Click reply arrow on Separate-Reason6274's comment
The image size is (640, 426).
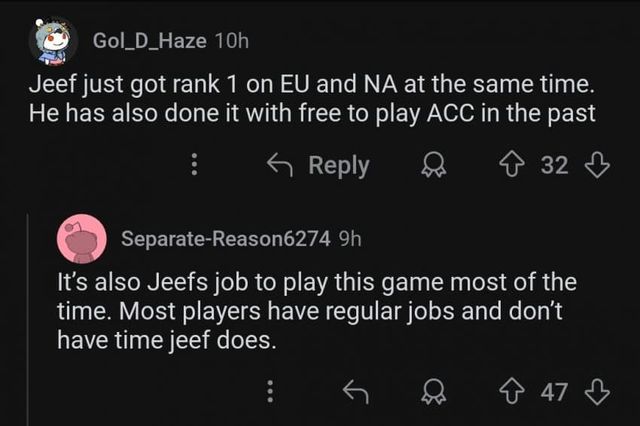point(355,392)
